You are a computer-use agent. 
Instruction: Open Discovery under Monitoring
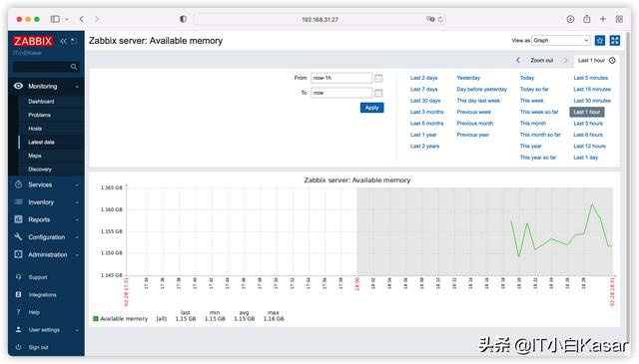[x=40, y=169]
